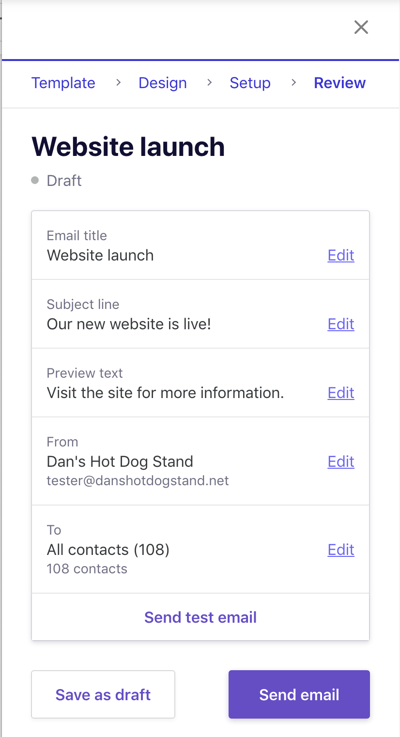The height and width of the screenshot is (737, 400).
Task: Close the email review panel
Action: pyautogui.click(x=361, y=27)
